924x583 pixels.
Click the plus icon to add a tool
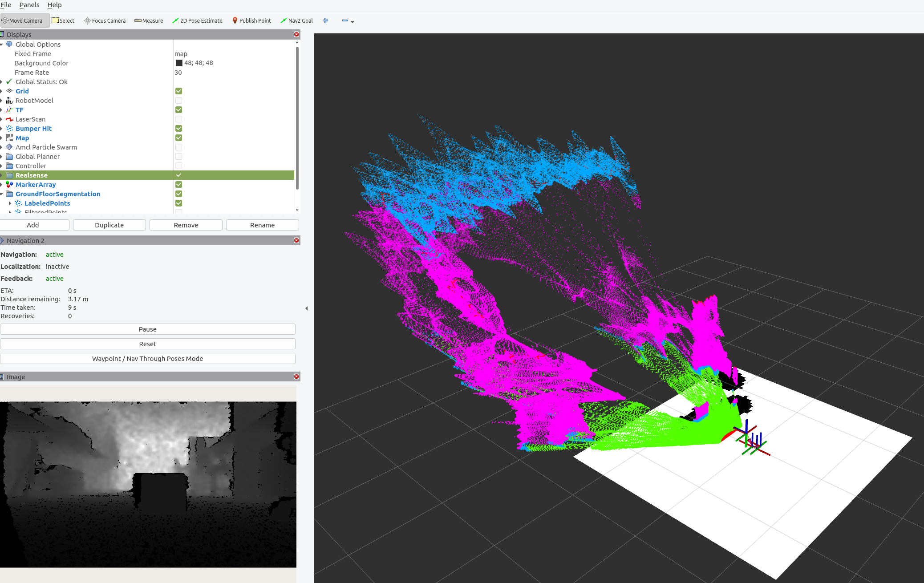[325, 20]
